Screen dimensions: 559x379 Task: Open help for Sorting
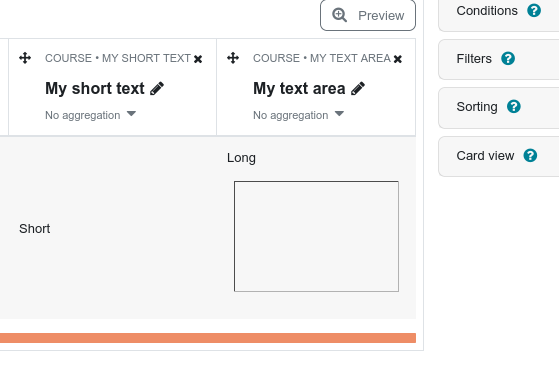coord(514,106)
